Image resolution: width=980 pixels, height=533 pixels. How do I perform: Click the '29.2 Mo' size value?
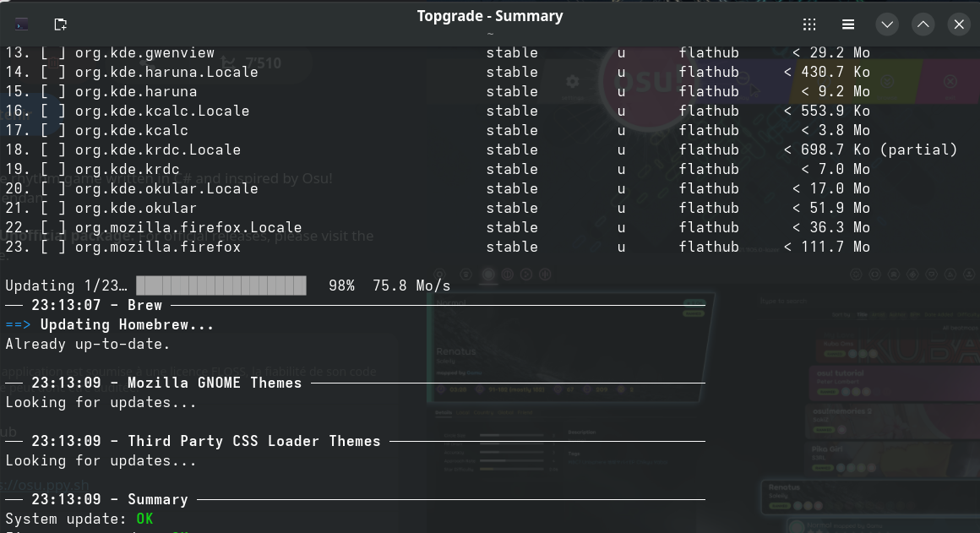[840, 52]
